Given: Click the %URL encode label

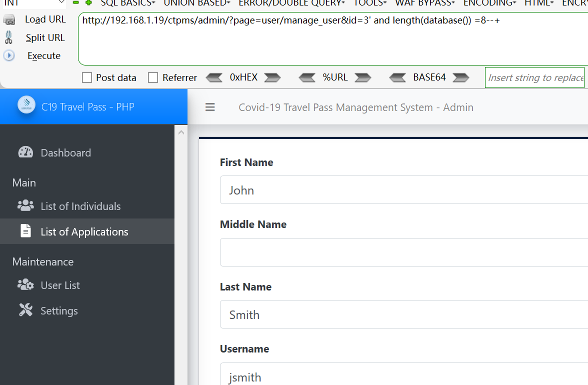Looking at the screenshot, I should 335,77.
